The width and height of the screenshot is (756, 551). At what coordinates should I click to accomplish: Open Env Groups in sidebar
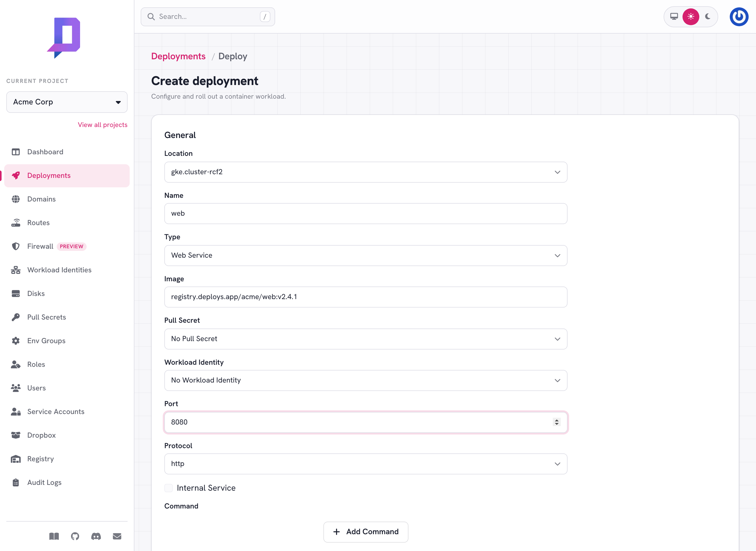coord(67,341)
